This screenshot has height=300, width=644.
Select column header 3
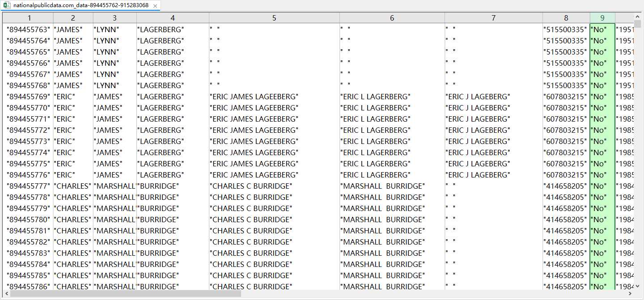[115, 18]
